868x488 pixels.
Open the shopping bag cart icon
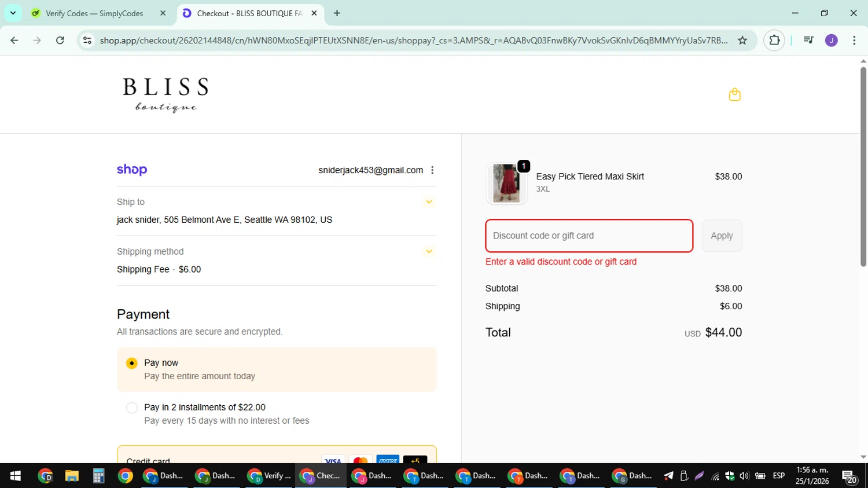[x=734, y=94]
